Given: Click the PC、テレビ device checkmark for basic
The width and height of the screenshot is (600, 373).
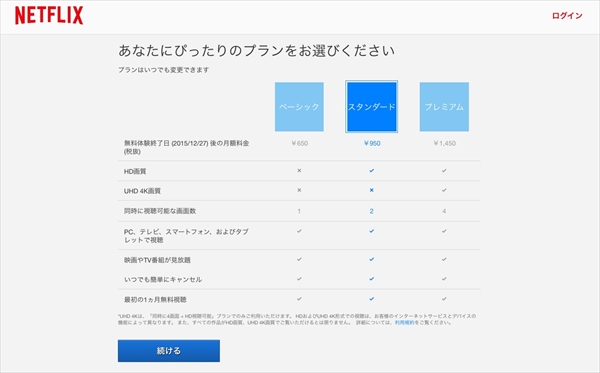Looking at the screenshot, I should pyautogui.click(x=299, y=231).
